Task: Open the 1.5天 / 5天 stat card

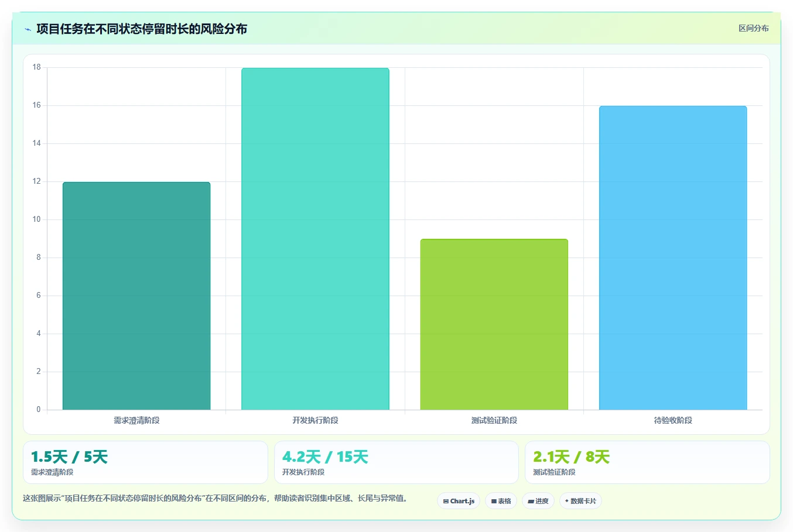Action: point(145,462)
